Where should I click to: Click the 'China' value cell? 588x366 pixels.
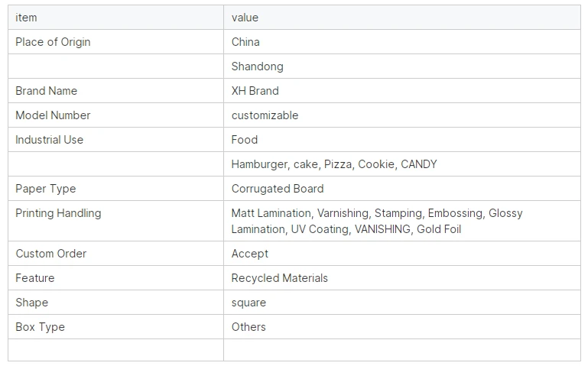(x=402, y=42)
